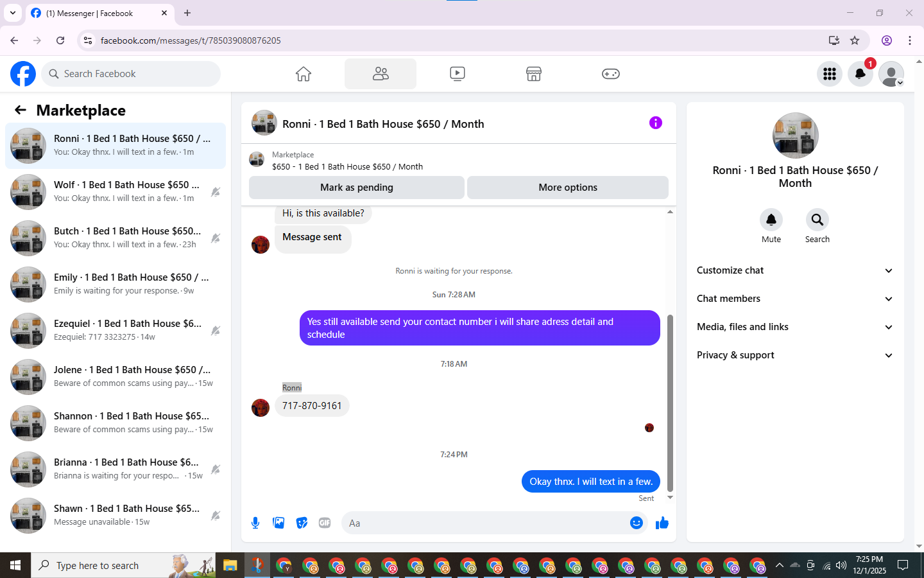Open the Ezequiel conversation
This screenshot has height=578, width=924.
click(x=116, y=331)
